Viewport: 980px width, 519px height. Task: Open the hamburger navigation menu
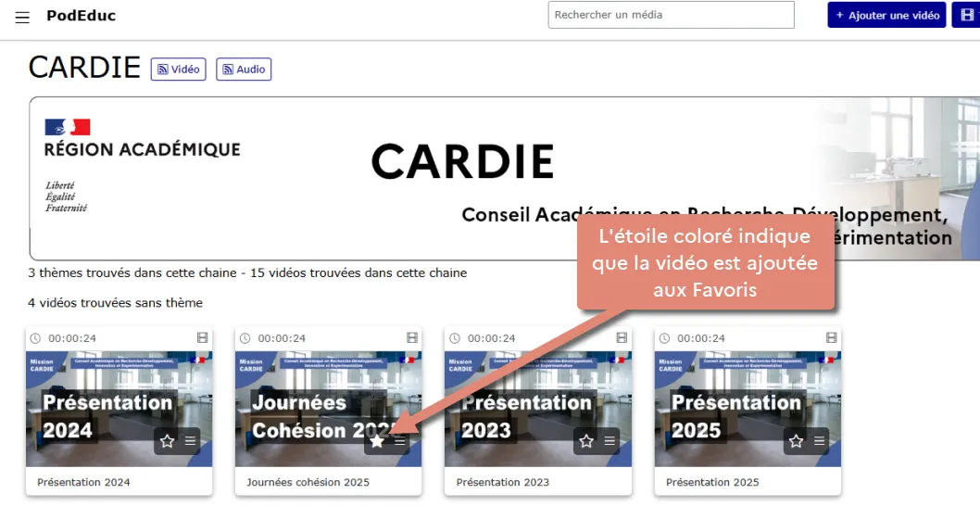tap(22, 17)
